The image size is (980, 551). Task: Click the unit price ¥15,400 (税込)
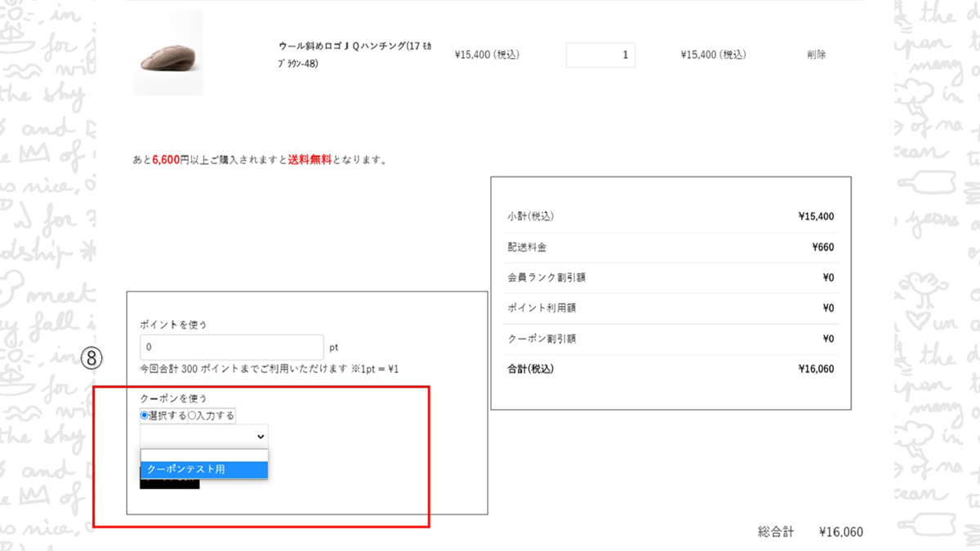point(488,55)
